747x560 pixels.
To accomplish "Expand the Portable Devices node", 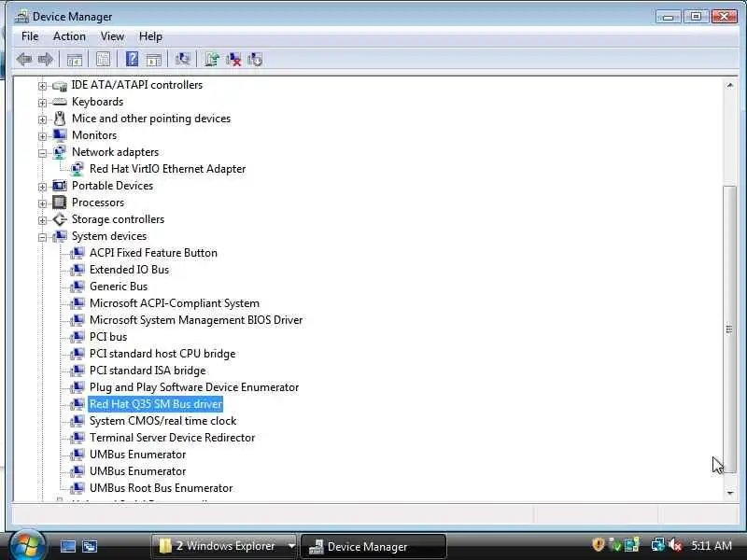I will pyautogui.click(x=42, y=186).
